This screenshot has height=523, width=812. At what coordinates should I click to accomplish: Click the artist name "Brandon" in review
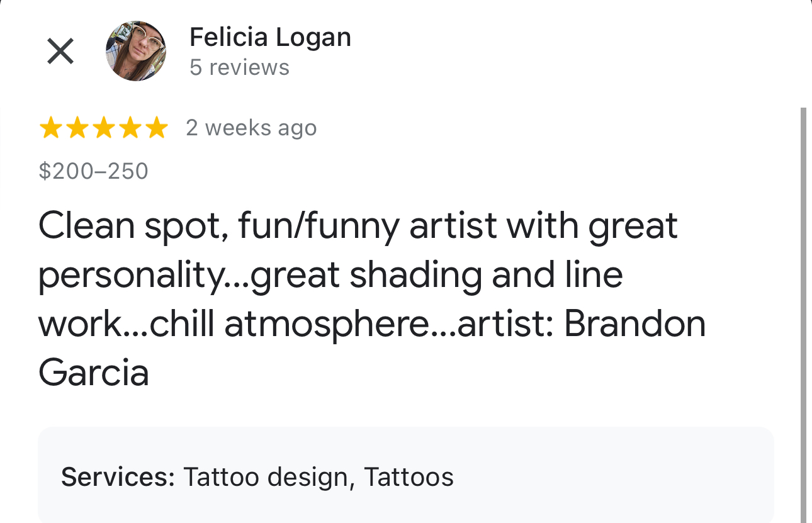point(634,323)
